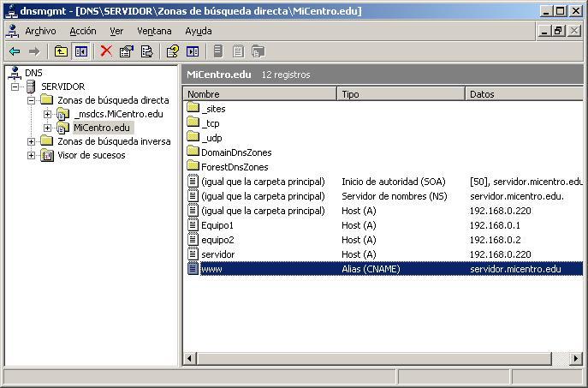
Task: Expand the _msdcs.MiCentro.edu zone
Action: (48, 114)
